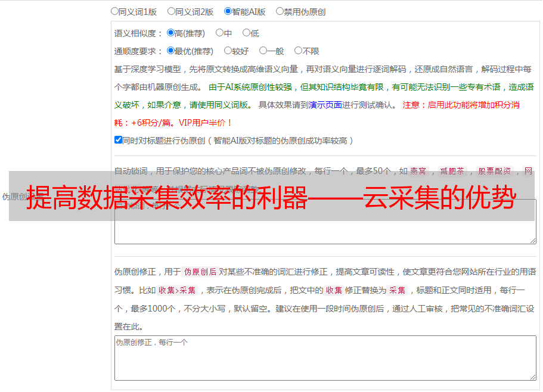This screenshot has width=543, height=392.
Task: Set 语义相似度 to 低
Action: coord(246,33)
